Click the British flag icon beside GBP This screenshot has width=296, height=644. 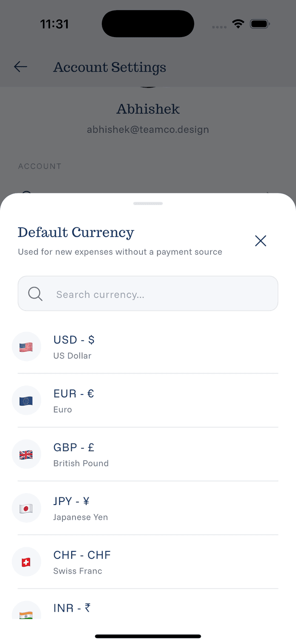[26, 454]
